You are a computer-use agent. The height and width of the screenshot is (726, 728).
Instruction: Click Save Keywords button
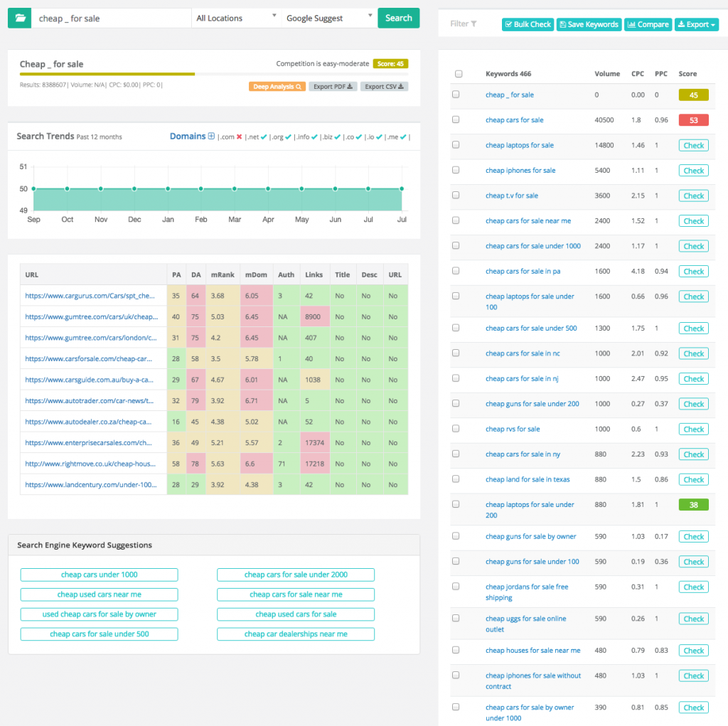589,24
